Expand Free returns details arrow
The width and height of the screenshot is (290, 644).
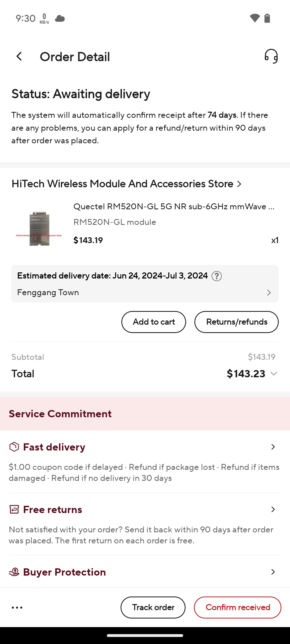(273, 509)
